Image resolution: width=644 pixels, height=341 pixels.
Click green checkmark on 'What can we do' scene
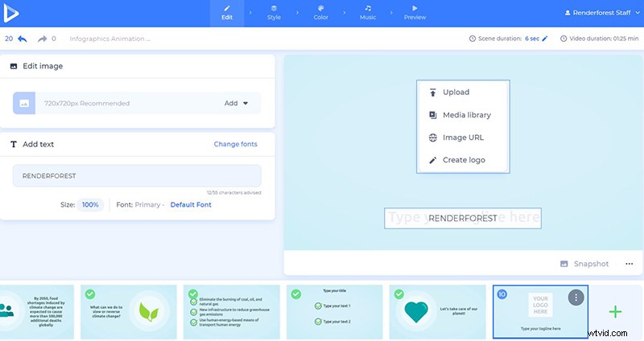click(90, 294)
